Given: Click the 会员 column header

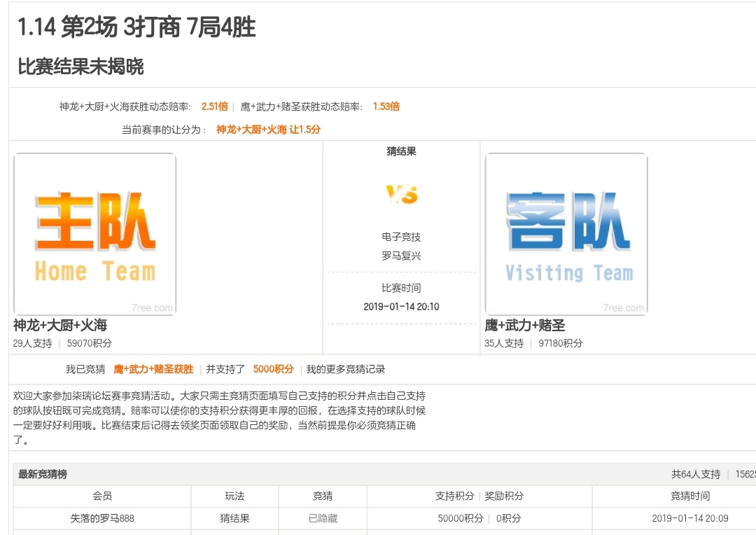Looking at the screenshot, I should click(102, 496).
